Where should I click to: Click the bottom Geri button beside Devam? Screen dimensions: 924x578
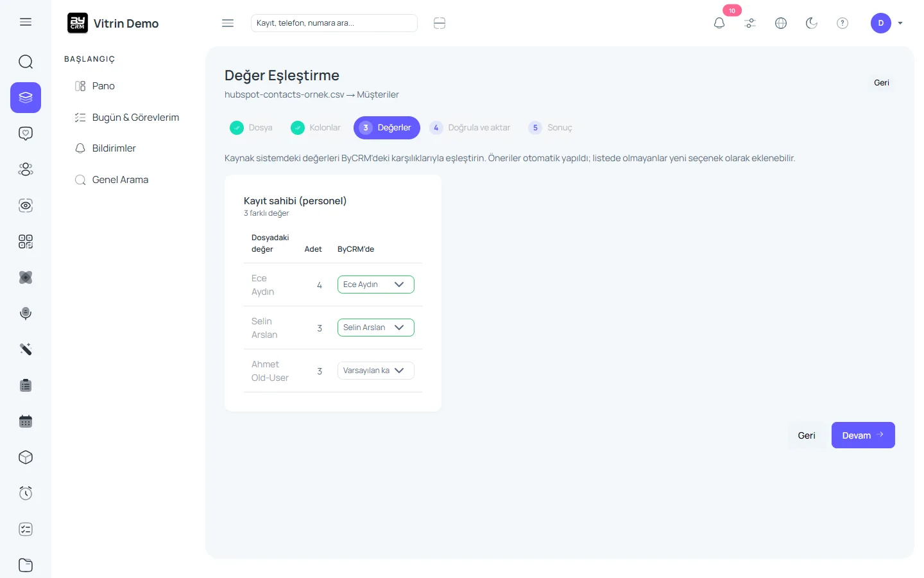pyautogui.click(x=807, y=435)
